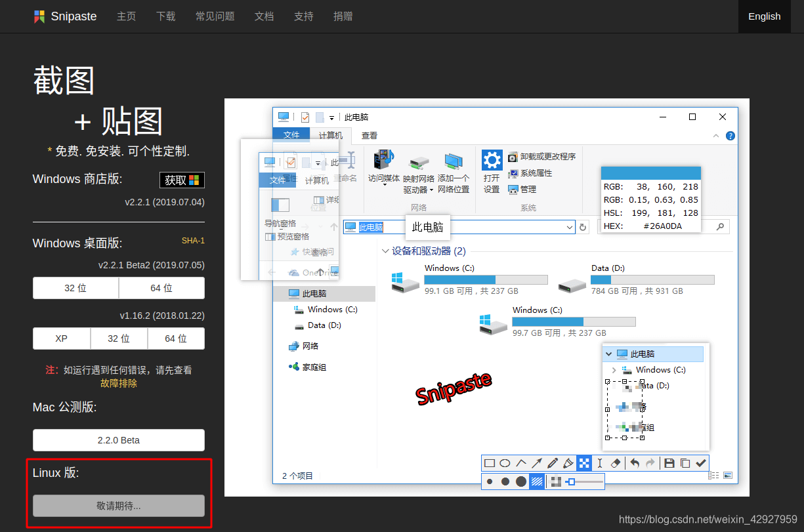Click the Microsoft Store logo on 获取 button
The image size is (804, 532).
point(194,180)
